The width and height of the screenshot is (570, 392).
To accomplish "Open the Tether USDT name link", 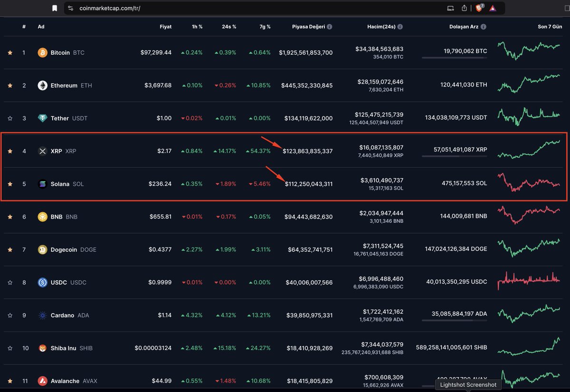I will [69, 118].
